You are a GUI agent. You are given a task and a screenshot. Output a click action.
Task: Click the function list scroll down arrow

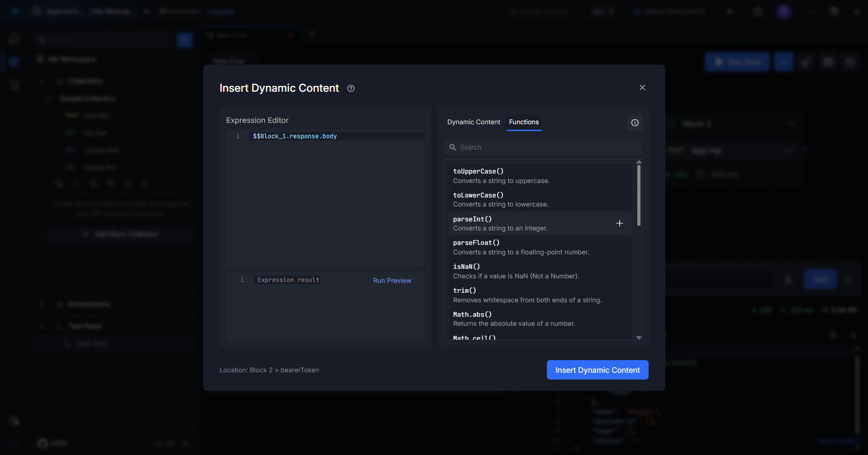pyautogui.click(x=639, y=338)
